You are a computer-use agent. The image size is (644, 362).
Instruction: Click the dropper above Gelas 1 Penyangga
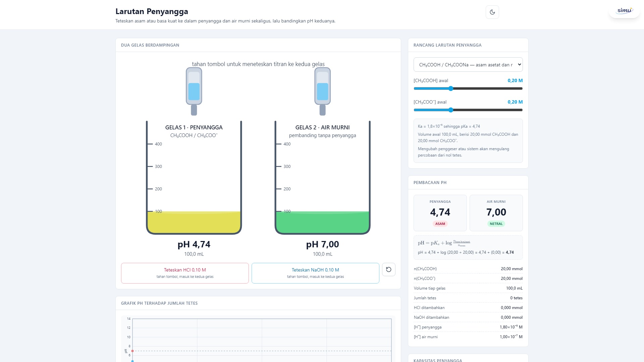click(x=194, y=91)
